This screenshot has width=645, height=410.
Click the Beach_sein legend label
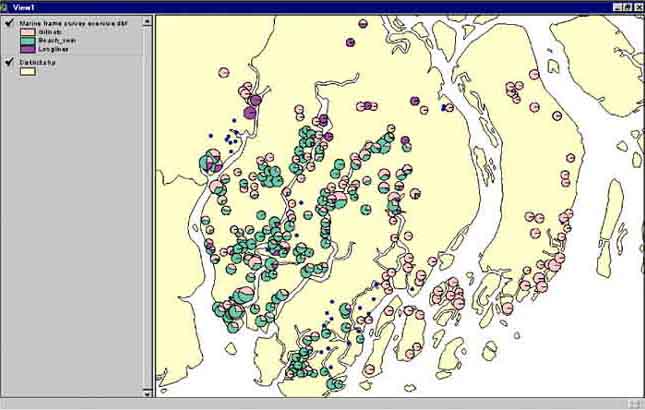pyautogui.click(x=54, y=40)
